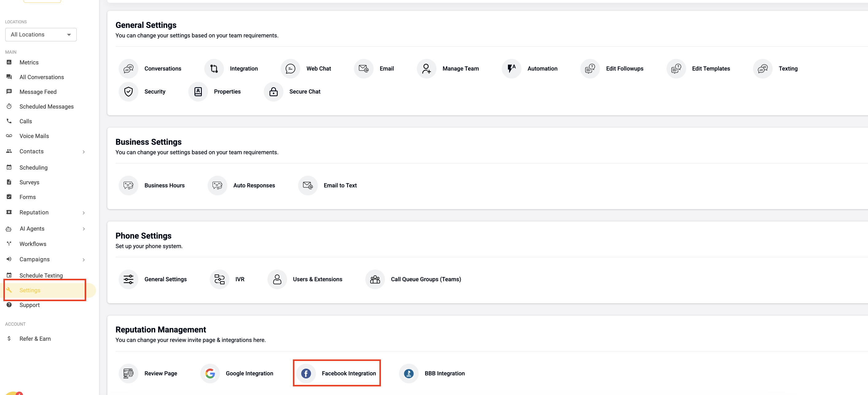Click the Voice Mails sidebar icon
The width and height of the screenshot is (868, 395).
(x=9, y=136)
